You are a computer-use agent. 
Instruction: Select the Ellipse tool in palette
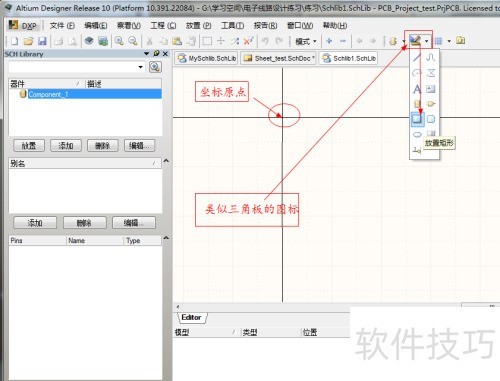417,134
